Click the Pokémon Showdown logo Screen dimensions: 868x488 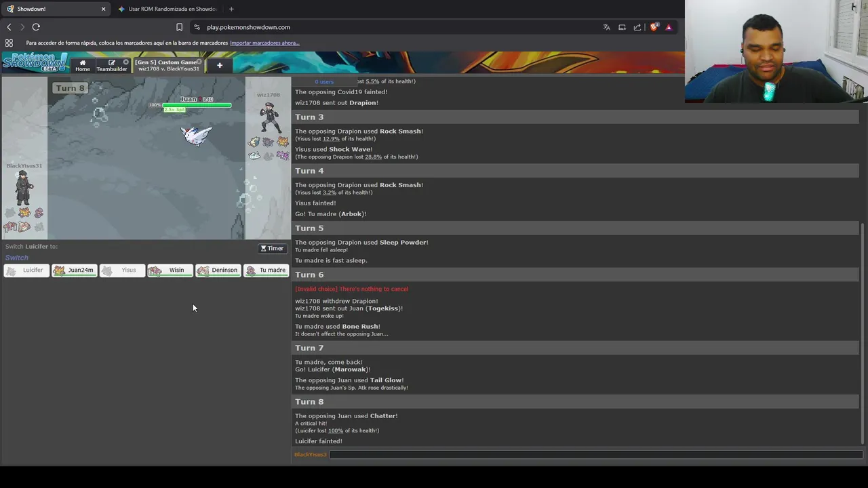(x=35, y=62)
